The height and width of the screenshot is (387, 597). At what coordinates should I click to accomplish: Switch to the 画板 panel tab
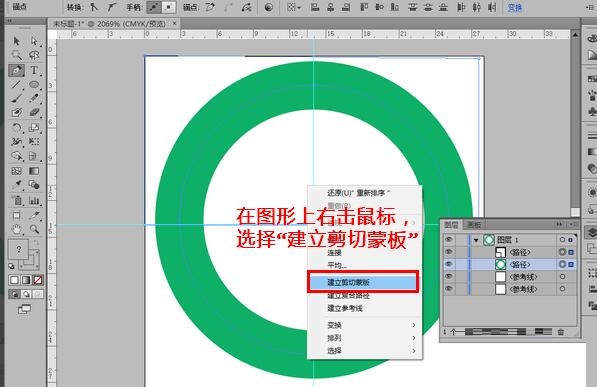click(474, 225)
